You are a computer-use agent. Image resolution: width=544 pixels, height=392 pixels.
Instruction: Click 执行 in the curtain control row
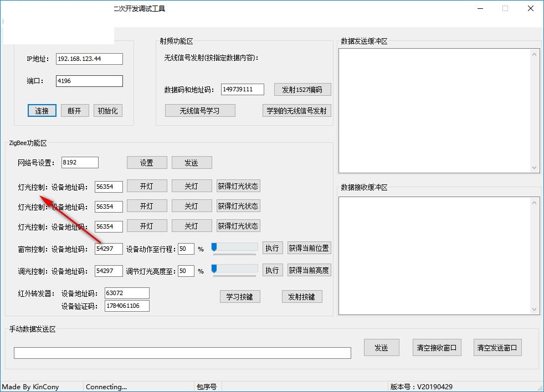coord(273,248)
